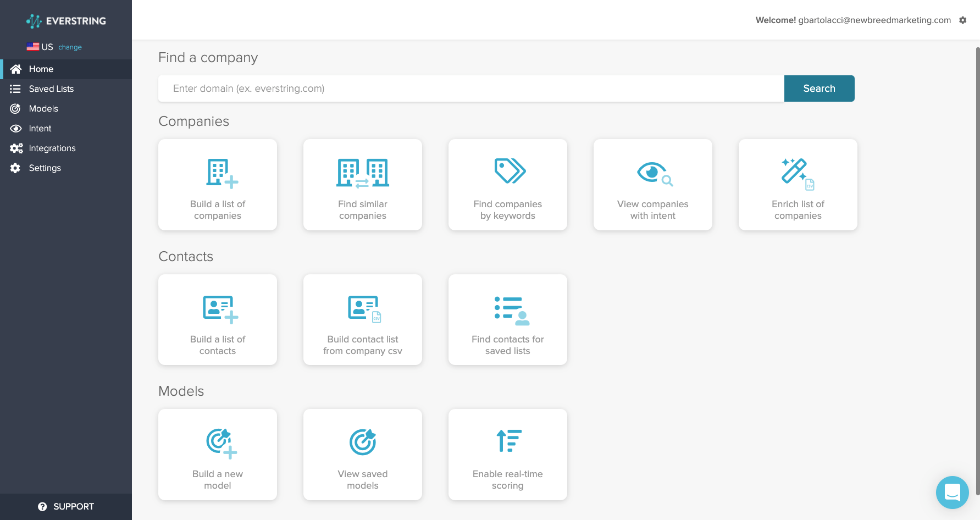Select the Find companies by keywords card

click(508, 185)
